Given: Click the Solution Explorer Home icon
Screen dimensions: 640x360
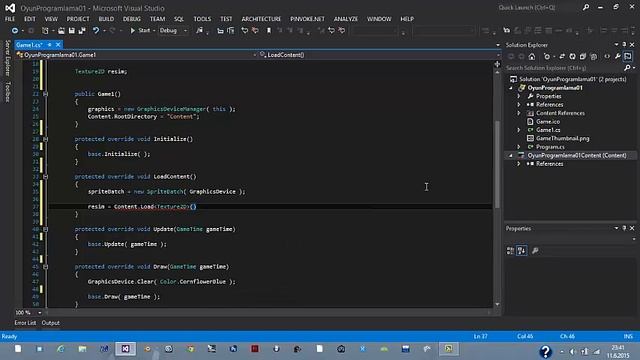Looking at the screenshot, I should [532, 57].
